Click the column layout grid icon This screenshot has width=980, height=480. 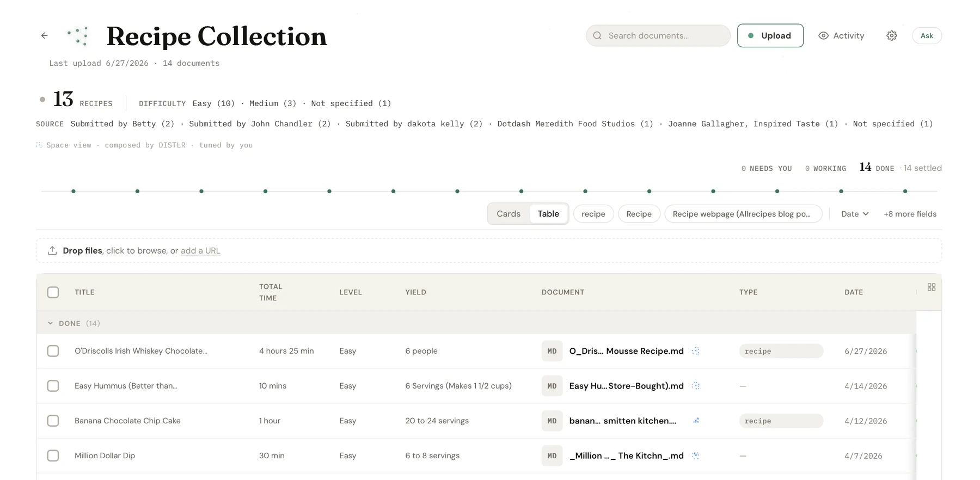[x=932, y=287]
